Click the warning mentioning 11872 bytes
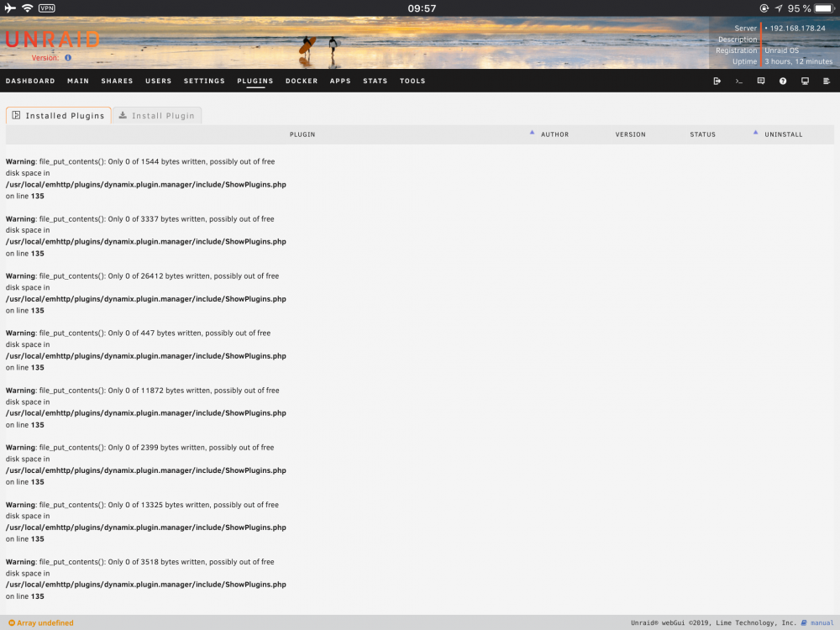The height and width of the screenshot is (630, 840). tap(145, 407)
